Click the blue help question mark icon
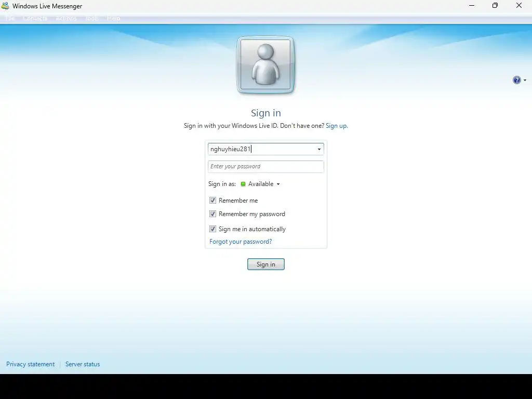Screen dimensions: 532x399 tap(516, 80)
